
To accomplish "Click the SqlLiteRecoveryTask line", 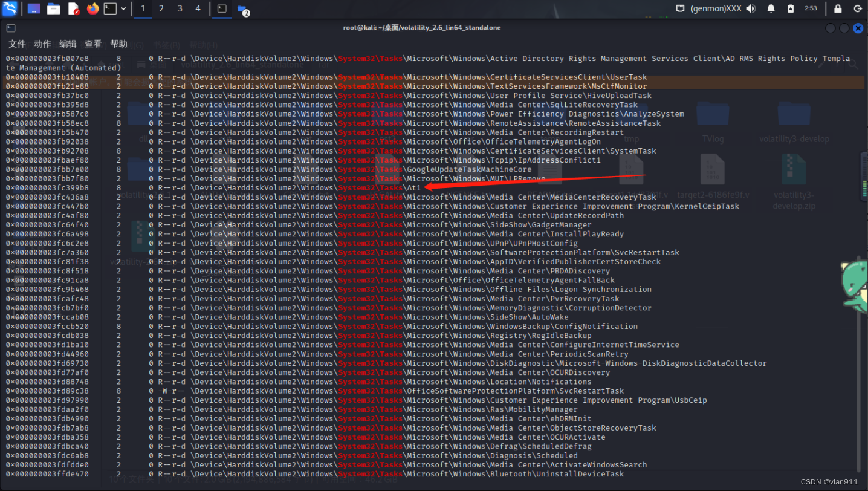I will 322,105.
